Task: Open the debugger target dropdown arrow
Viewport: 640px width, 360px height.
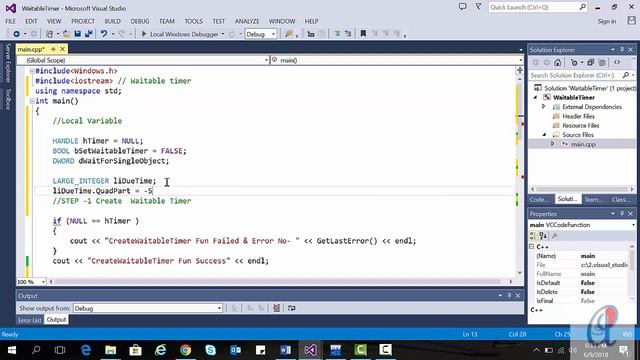Action: [x=222, y=34]
